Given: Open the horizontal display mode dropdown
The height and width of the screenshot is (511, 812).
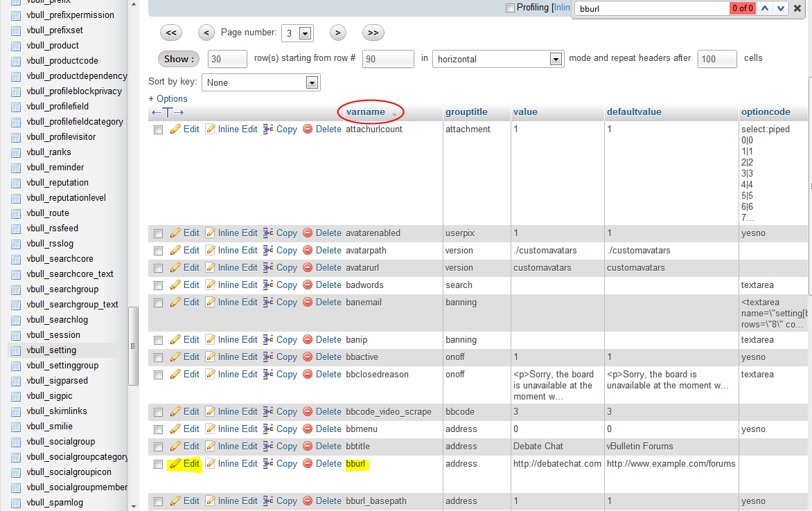Looking at the screenshot, I should coord(497,58).
